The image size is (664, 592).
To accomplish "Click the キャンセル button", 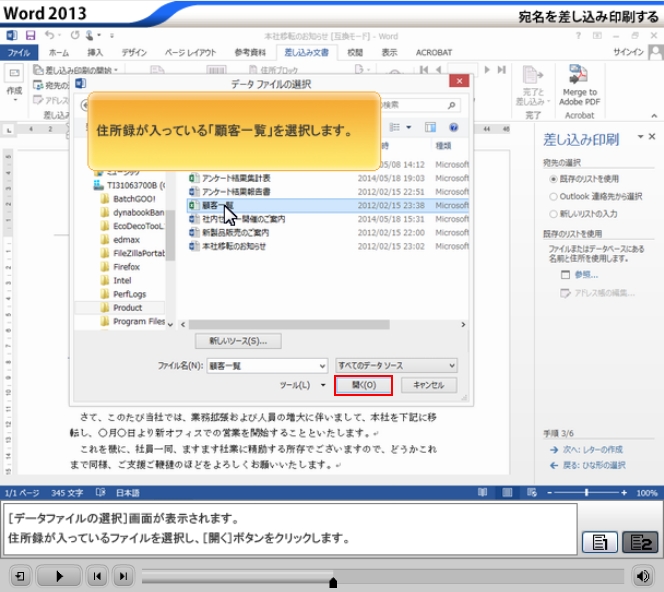I will (429, 385).
